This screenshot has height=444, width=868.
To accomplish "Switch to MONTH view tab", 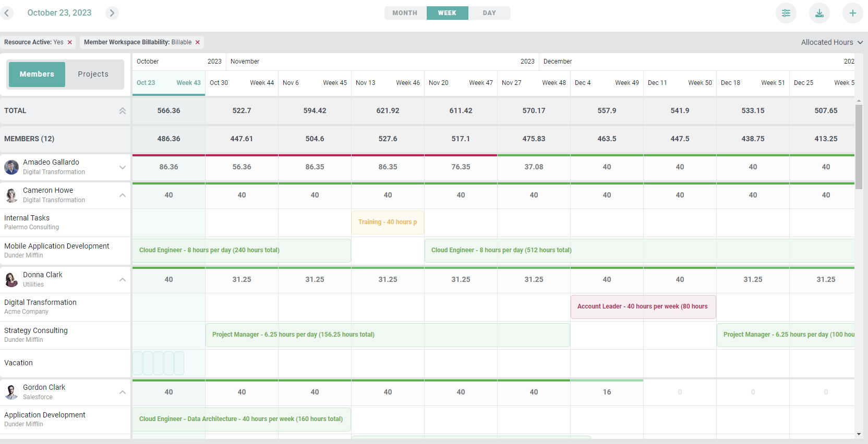I will pyautogui.click(x=405, y=13).
